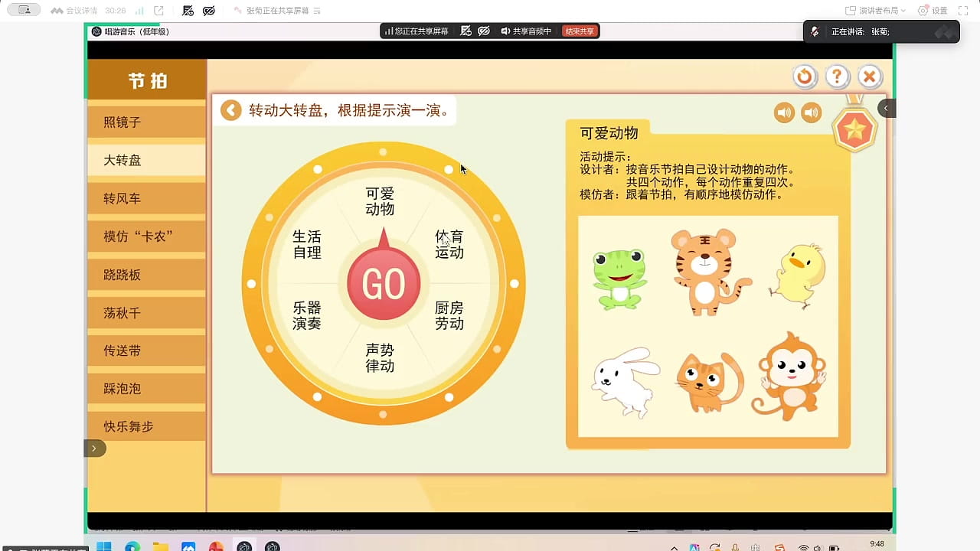The width and height of the screenshot is (980, 551).
Task: Open the Windows Start button
Action: [x=104, y=547]
